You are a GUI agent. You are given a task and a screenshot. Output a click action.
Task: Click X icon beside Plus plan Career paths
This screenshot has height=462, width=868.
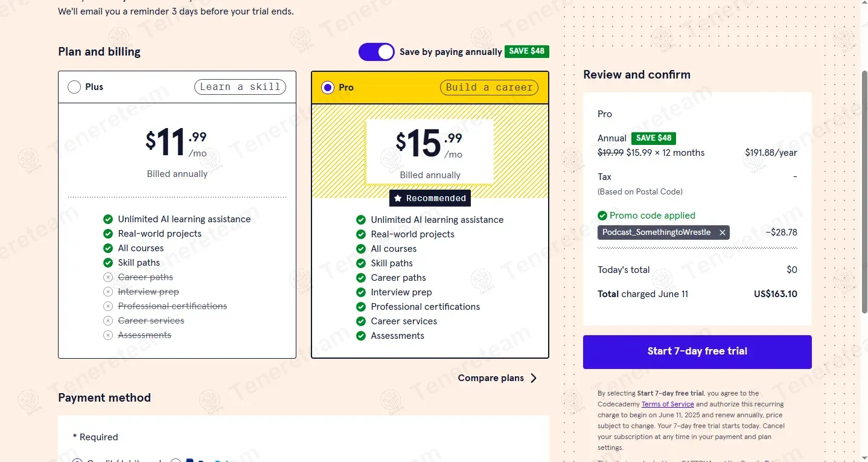[x=108, y=277]
